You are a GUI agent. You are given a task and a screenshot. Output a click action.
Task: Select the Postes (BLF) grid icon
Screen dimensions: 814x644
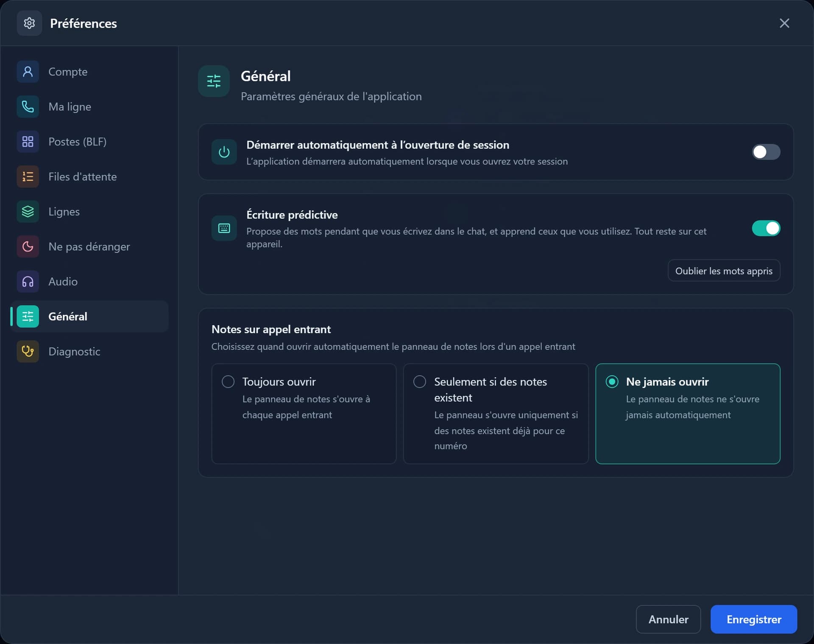coord(28,142)
